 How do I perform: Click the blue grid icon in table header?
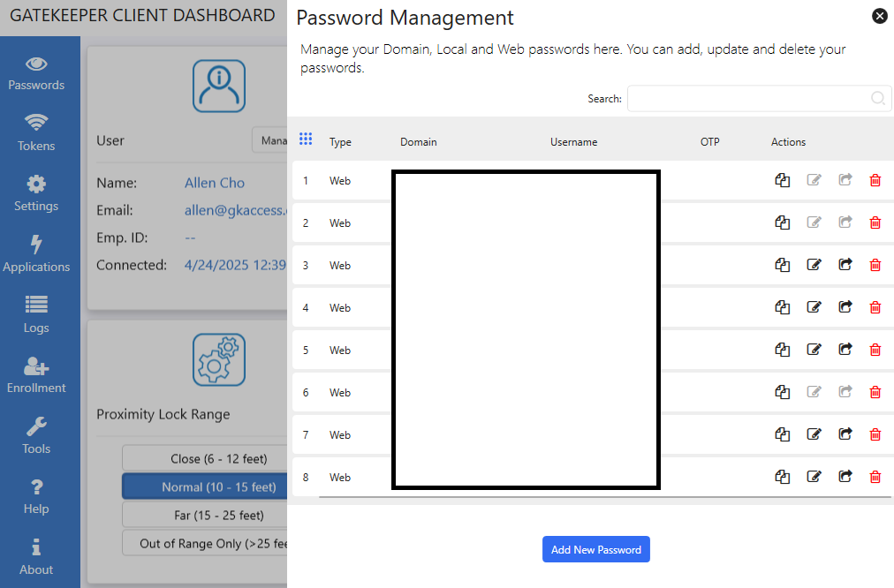click(306, 139)
